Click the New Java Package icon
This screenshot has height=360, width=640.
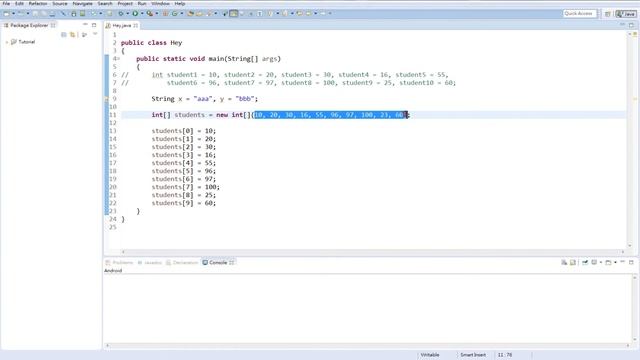(x=165, y=13)
